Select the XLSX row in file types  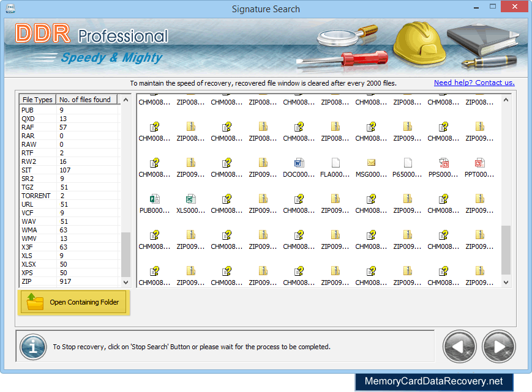tap(69, 264)
